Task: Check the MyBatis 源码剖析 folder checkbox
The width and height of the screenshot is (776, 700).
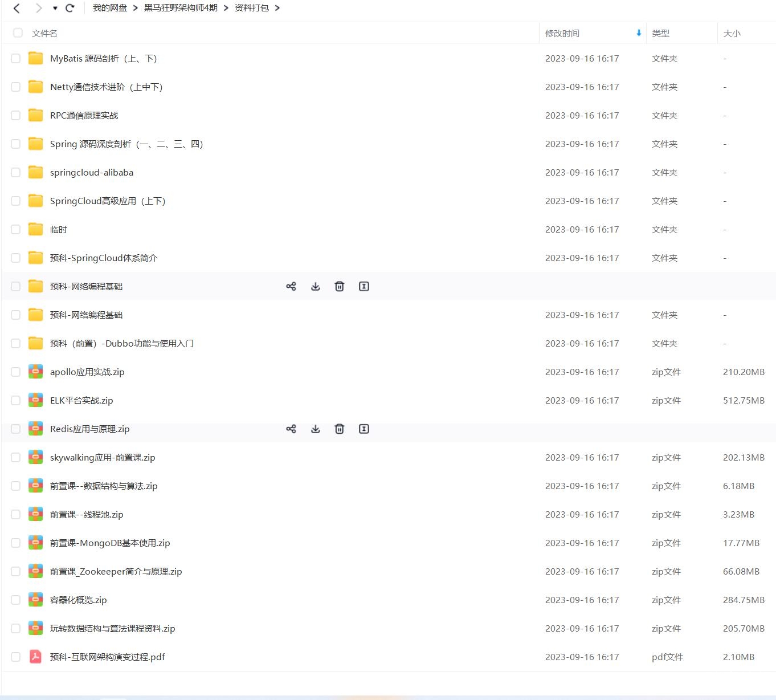Action: [16, 58]
